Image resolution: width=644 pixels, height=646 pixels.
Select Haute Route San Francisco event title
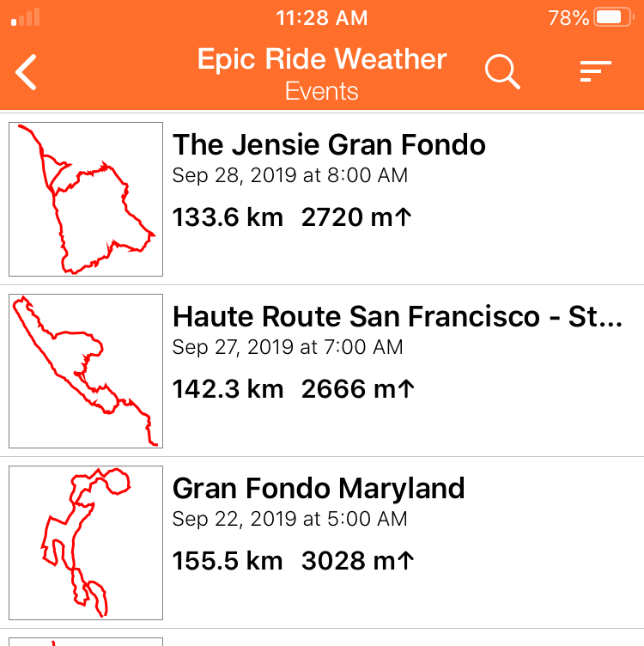point(398,316)
